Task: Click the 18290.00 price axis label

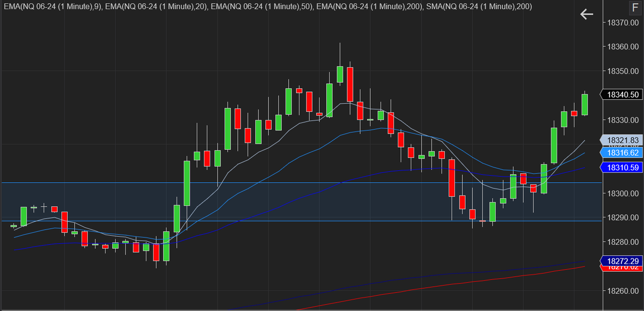Action: tap(623, 218)
